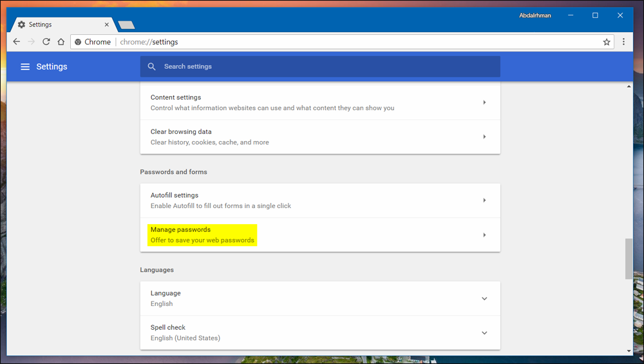644x364 pixels.
Task: Open the home page via the house icon
Action: click(x=61, y=41)
